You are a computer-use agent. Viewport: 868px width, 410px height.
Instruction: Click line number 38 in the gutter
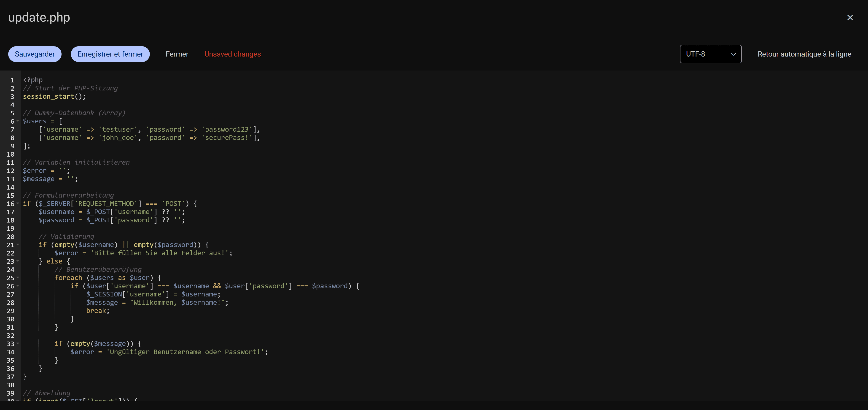11,385
